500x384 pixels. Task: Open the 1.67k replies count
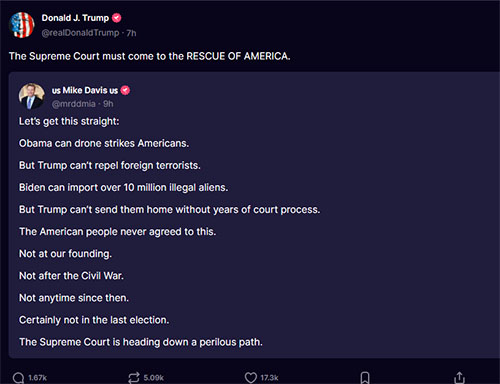pyautogui.click(x=37, y=378)
